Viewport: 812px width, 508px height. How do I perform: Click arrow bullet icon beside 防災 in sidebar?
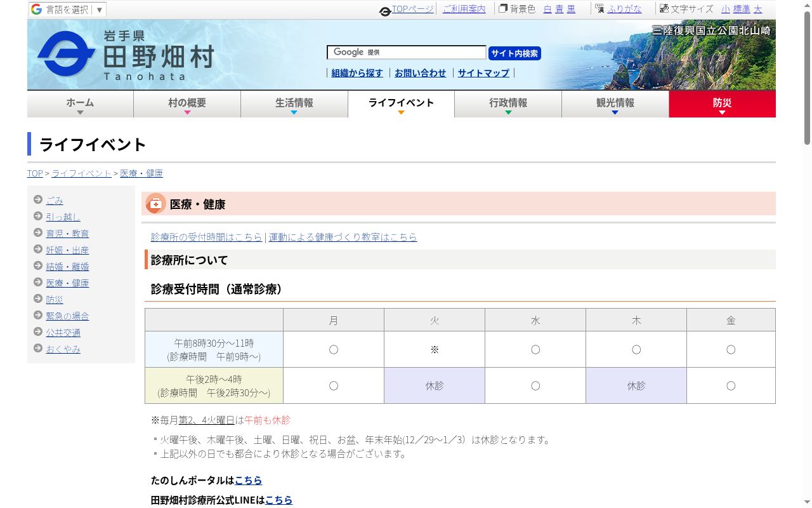(x=38, y=299)
